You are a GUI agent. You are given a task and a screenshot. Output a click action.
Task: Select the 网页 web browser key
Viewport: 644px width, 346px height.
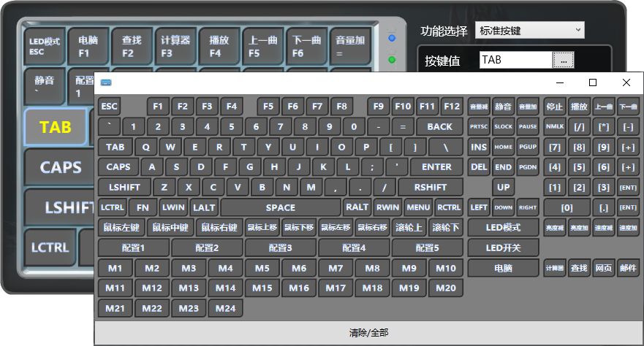pos(603,268)
